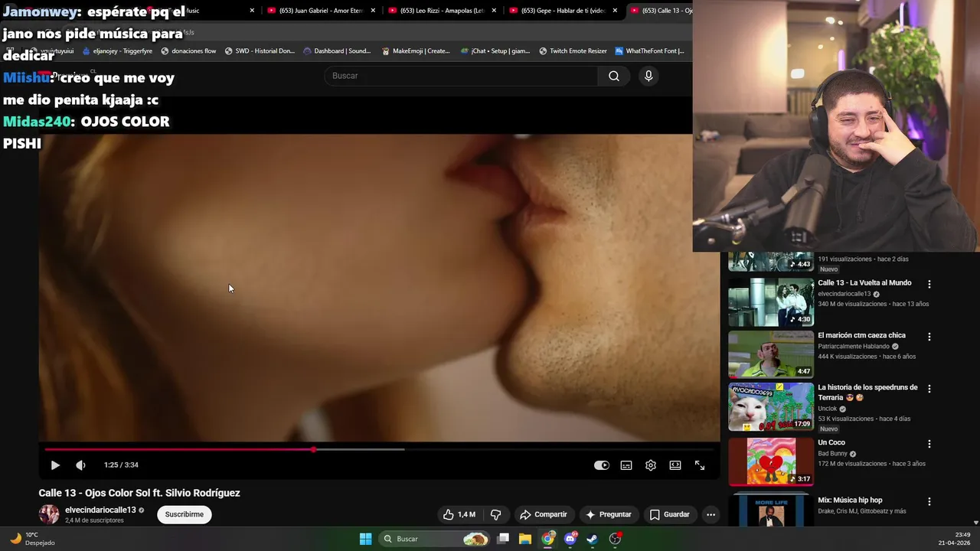Click Unclok channel name
The height and width of the screenshot is (551, 980).
click(828, 409)
